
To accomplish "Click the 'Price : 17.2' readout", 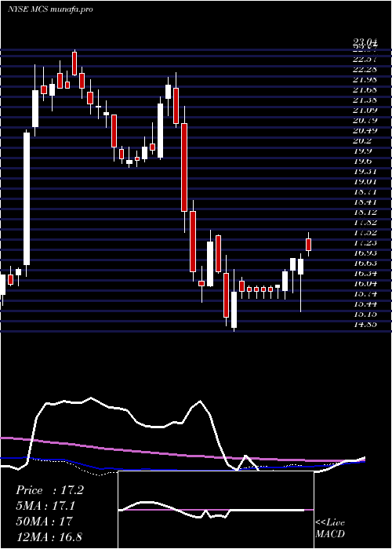I will click(49, 490).
